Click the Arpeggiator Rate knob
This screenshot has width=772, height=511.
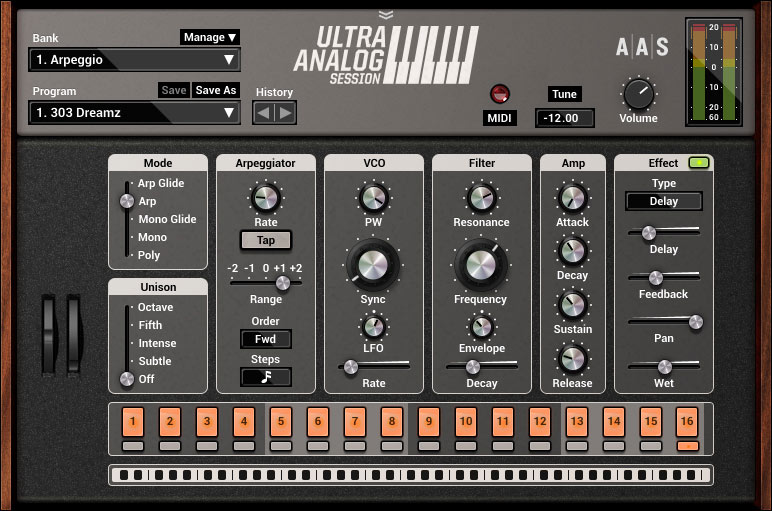[265, 198]
